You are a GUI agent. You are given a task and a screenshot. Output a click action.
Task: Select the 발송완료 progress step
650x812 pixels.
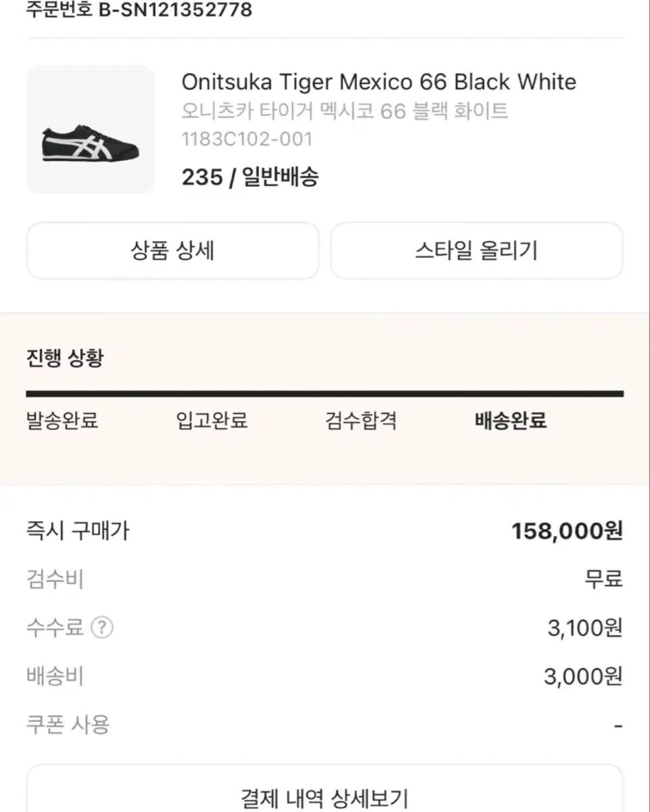pos(62,421)
